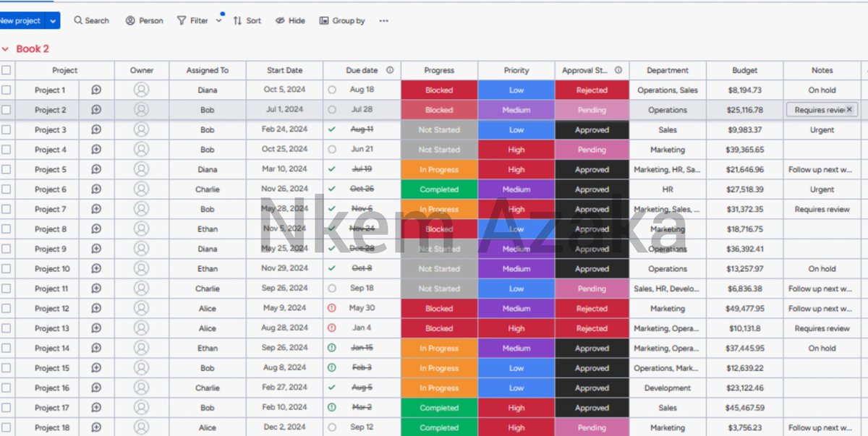Open the Person filter
Image resolution: width=868 pixels, height=436 pixels.
145,21
